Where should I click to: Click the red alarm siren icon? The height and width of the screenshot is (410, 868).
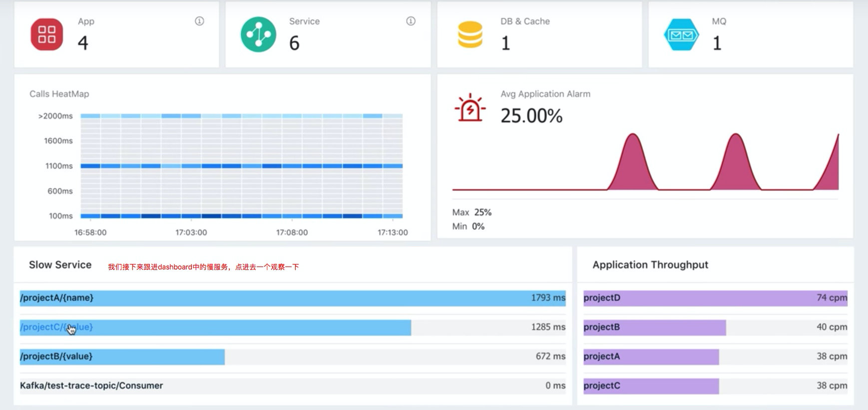(469, 108)
